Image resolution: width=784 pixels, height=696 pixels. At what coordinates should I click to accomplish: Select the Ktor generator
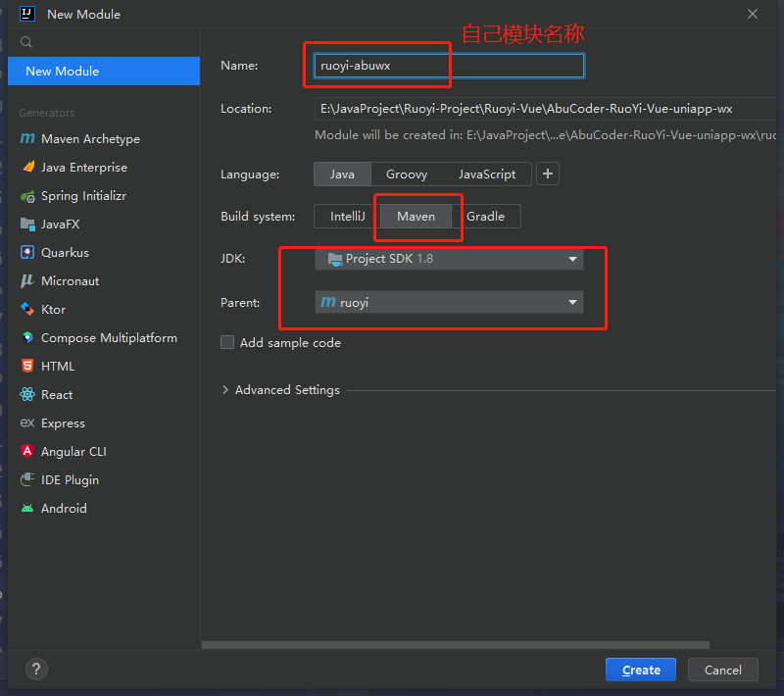pyautogui.click(x=104, y=310)
